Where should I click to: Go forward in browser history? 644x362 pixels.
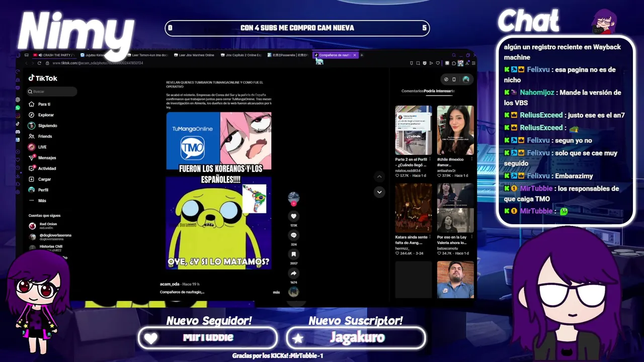(33, 63)
